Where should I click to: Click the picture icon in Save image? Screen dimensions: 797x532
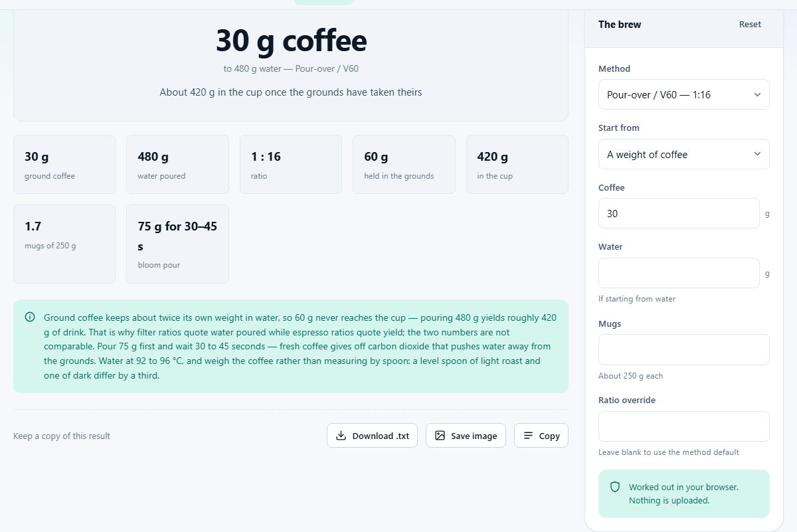(440, 436)
